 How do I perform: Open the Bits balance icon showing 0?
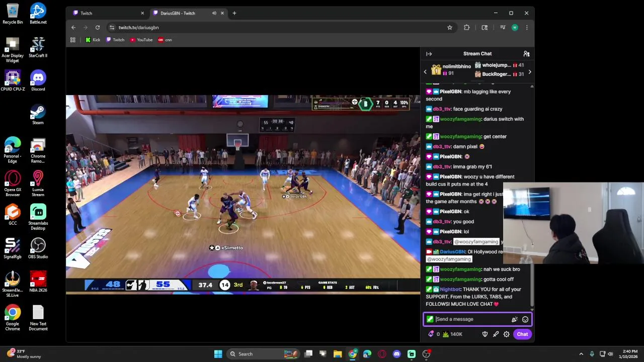tap(433, 334)
